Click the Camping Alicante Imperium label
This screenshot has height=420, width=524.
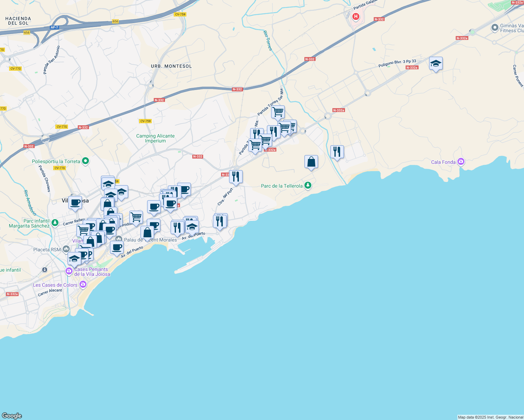156,138
